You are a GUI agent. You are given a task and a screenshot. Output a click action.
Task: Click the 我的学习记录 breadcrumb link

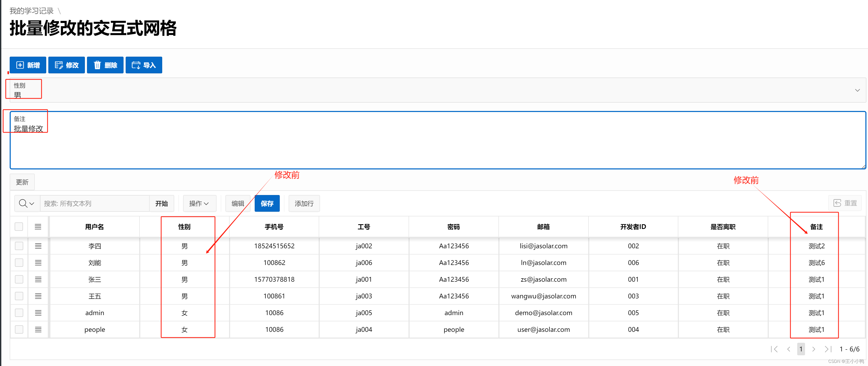click(31, 11)
